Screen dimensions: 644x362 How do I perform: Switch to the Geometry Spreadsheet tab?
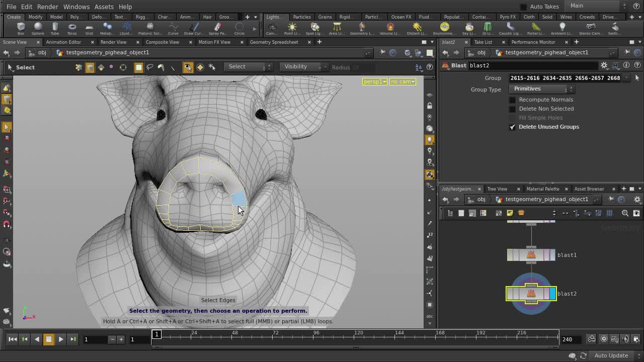click(274, 42)
